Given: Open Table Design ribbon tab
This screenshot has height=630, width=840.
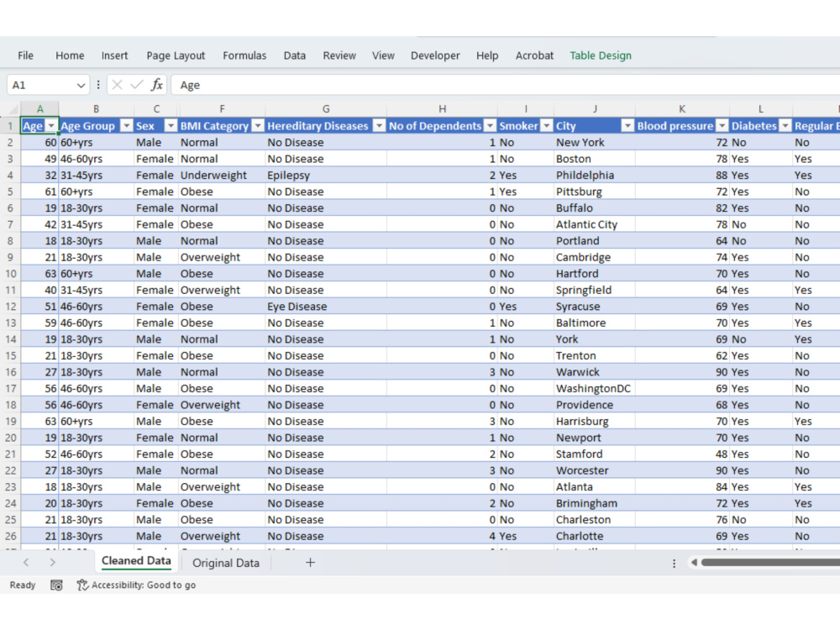Looking at the screenshot, I should (601, 55).
